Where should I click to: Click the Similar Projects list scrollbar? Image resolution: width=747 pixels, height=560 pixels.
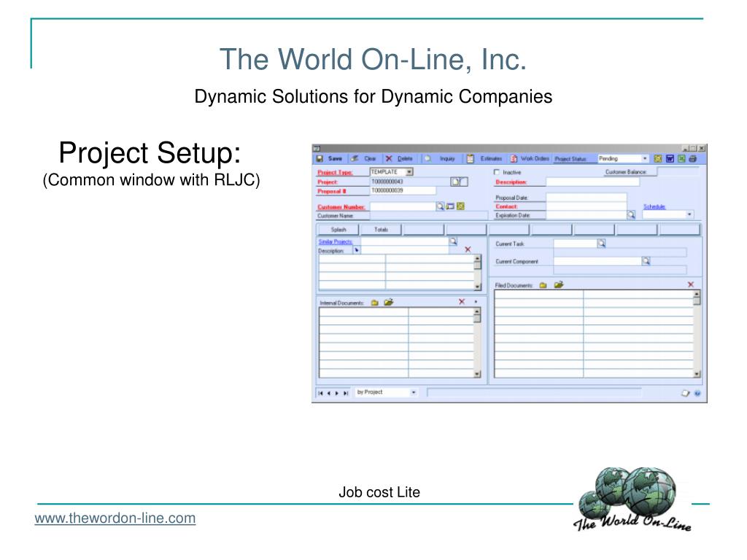tap(477, 273)
